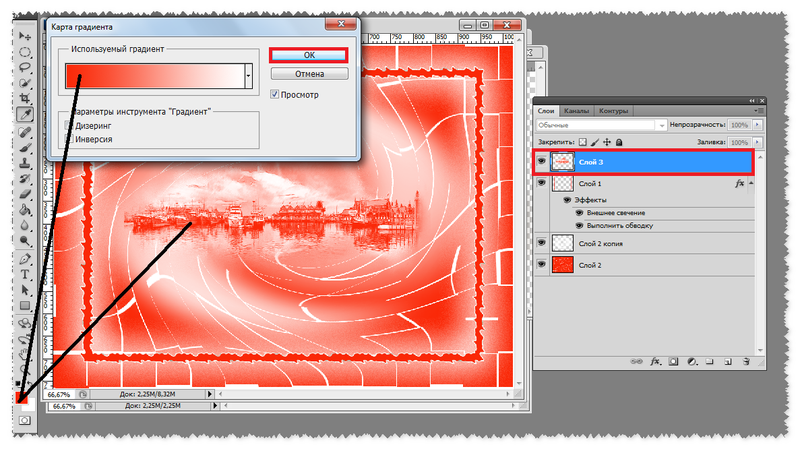Click the red foreground color swatch

pyautogui.click(x=21, y=397)
